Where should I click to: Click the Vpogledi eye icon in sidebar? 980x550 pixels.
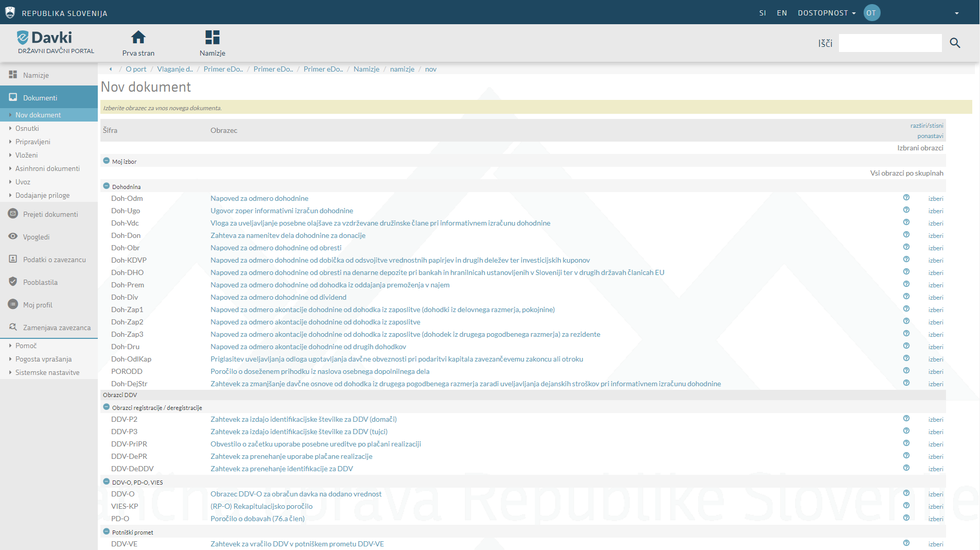13,236
